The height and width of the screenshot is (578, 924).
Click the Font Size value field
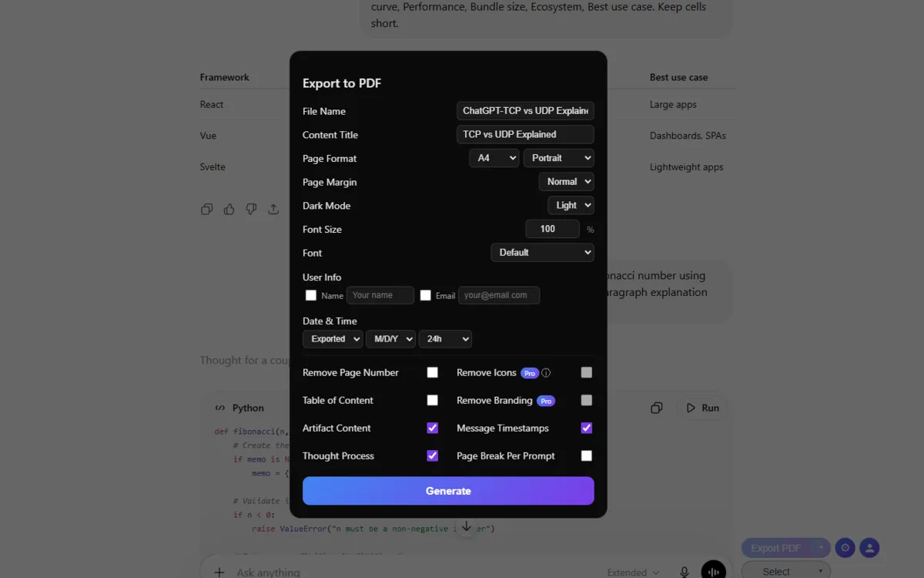click(552, 229)
